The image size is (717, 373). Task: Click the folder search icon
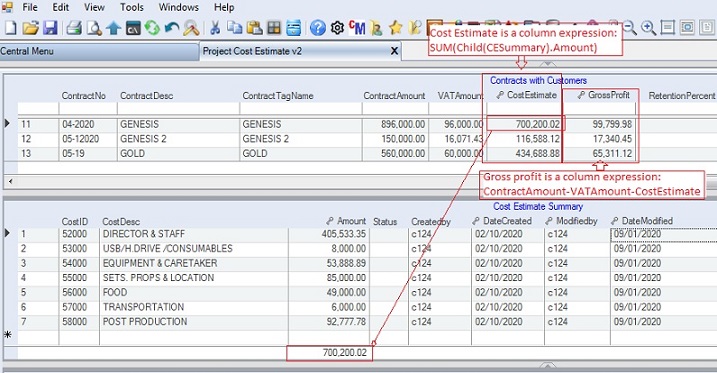(415, 28)
